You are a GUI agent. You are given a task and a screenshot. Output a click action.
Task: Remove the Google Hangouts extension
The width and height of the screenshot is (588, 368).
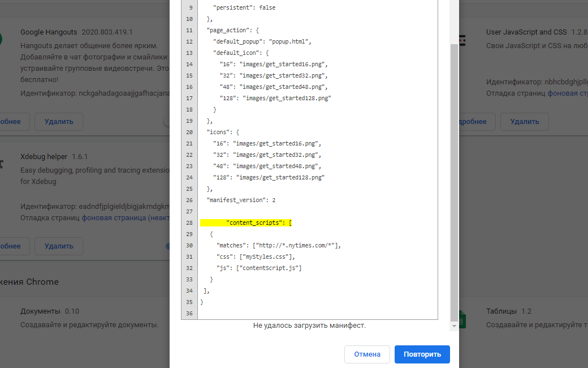click(59, 121)
